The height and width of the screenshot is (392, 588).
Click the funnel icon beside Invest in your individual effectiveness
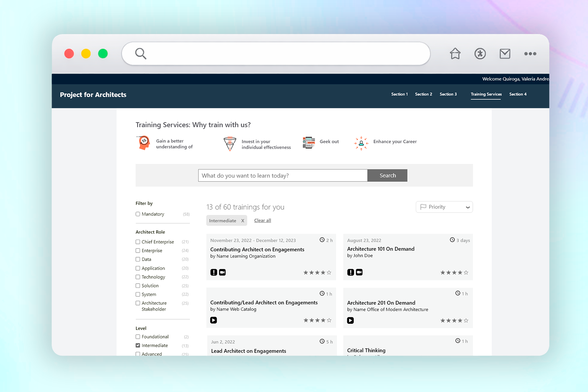click(x=230, y=144)
